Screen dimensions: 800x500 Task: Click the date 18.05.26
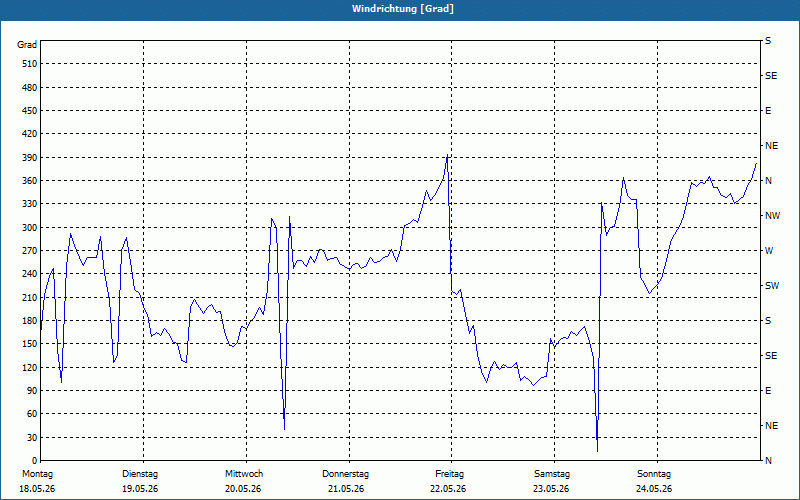click(x=37, y=489)
